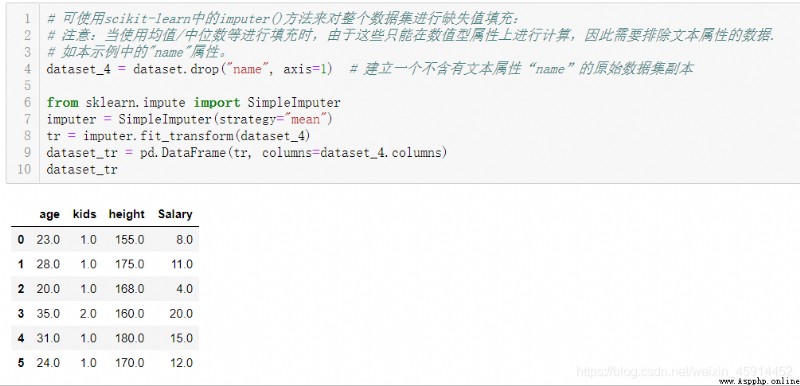
Task: Open the blog.csdn.net watermark link
Action: (684, 371)
